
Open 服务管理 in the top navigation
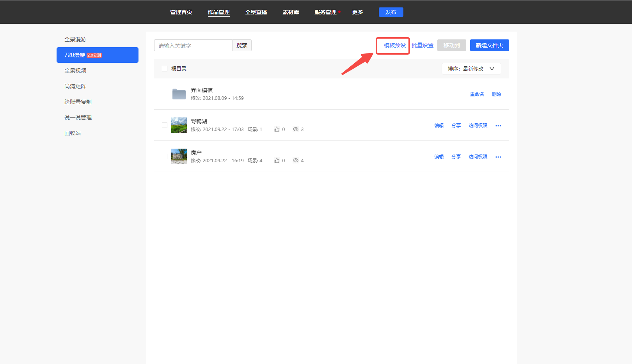(325, 12)
